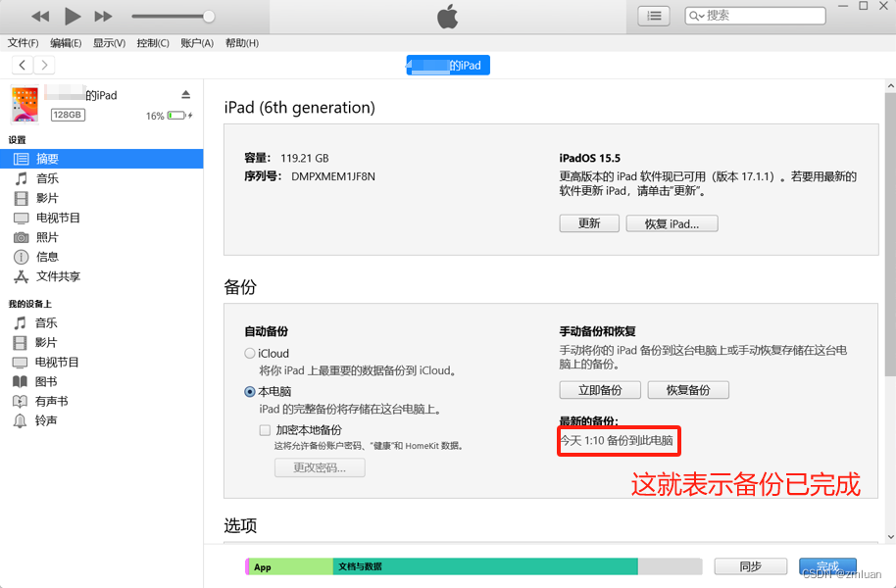Click the 更改密码... button

tap(320, 467)
